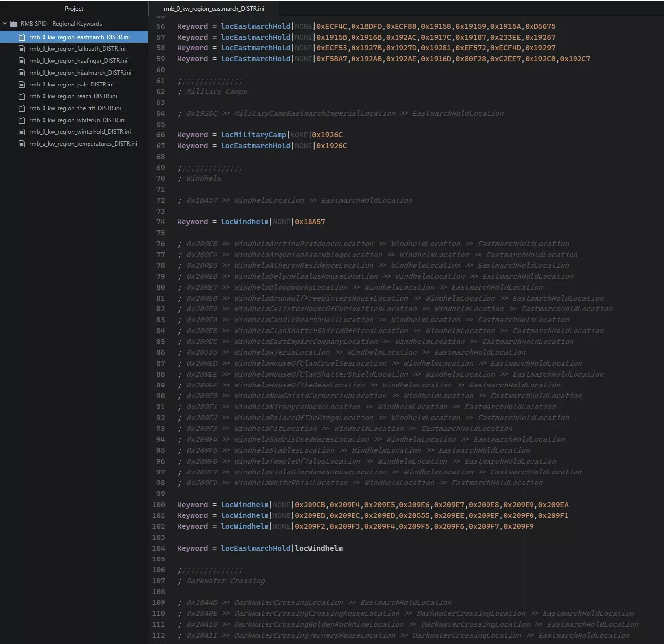This screenshot has width=664, height=644.
Task: Click locMilitaryCamp keyword on line 66
Action: point(254,135)
